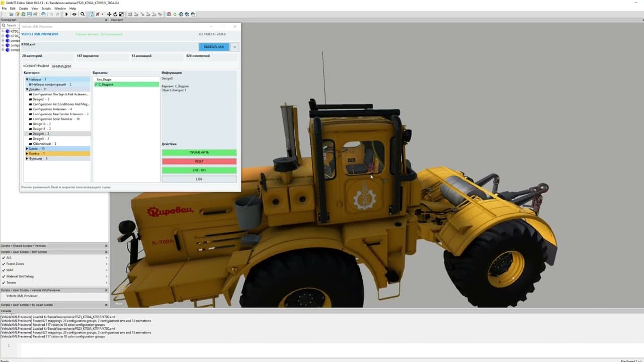The image size is (644, 362).
Task: Click the red RESET button
Action: click(x=199, y=161)
